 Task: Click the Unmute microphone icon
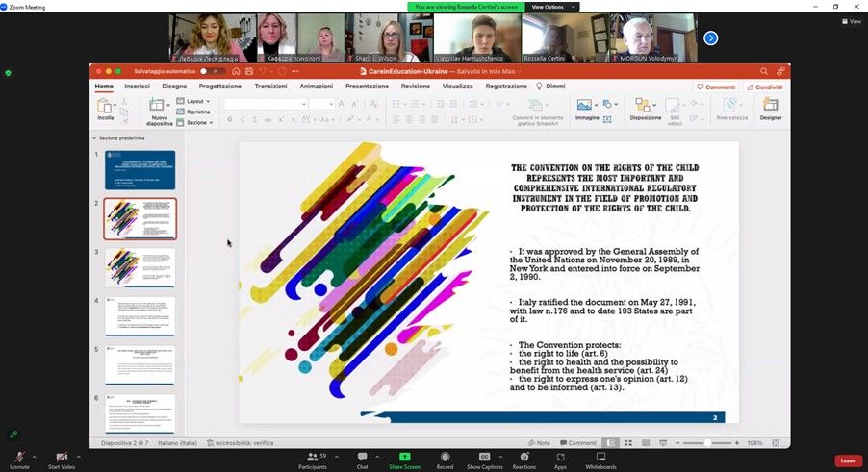pos(18,456)
